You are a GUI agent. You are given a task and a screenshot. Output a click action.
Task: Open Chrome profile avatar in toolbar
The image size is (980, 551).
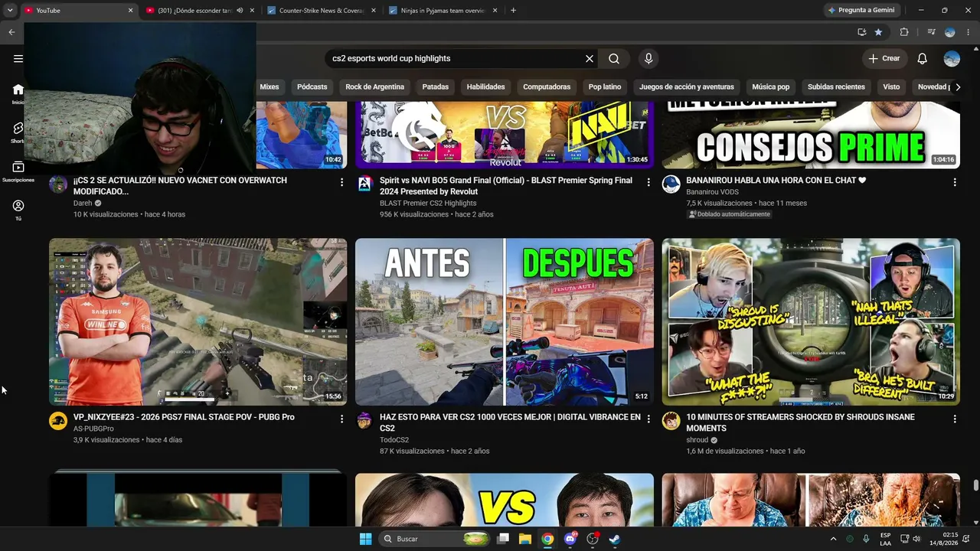click(x=950, y=32)
